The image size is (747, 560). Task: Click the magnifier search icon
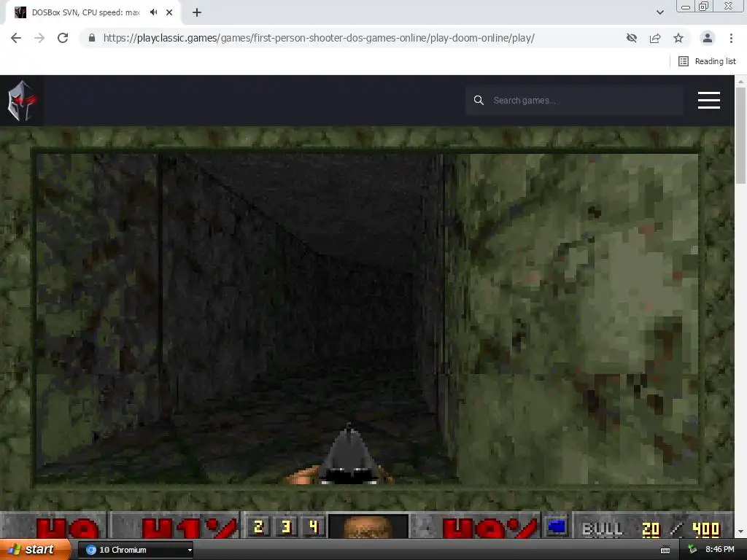tap(479, 101)
